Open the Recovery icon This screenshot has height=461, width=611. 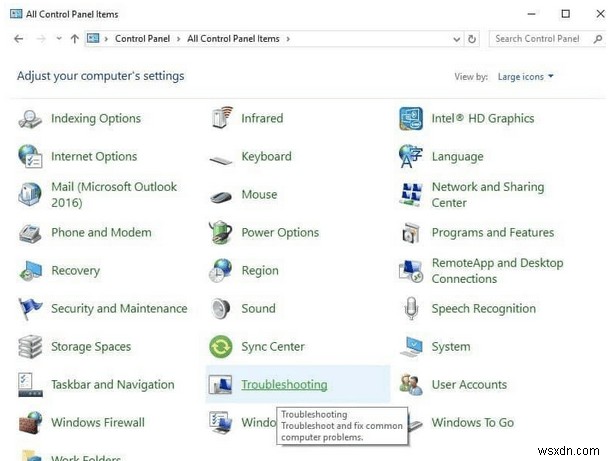click(x=31, y=270)
